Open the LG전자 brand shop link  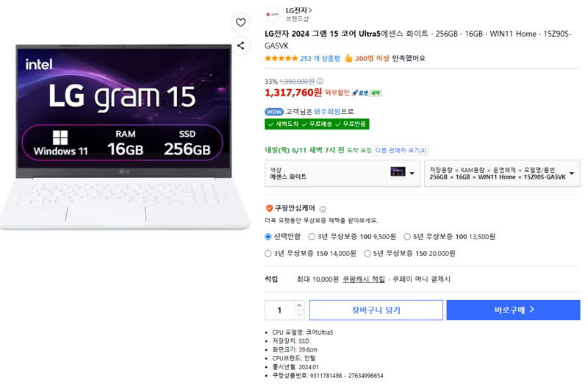click(298, 10)
